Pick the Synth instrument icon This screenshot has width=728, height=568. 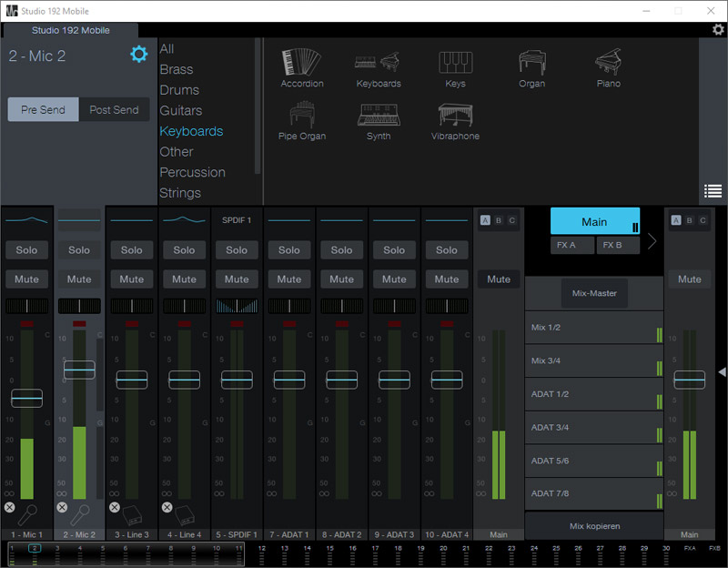pyautogui.click(x=379, y=116)
